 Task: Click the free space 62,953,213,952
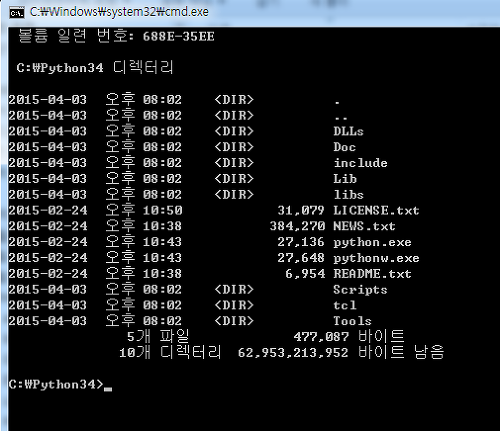pos(293,353)
